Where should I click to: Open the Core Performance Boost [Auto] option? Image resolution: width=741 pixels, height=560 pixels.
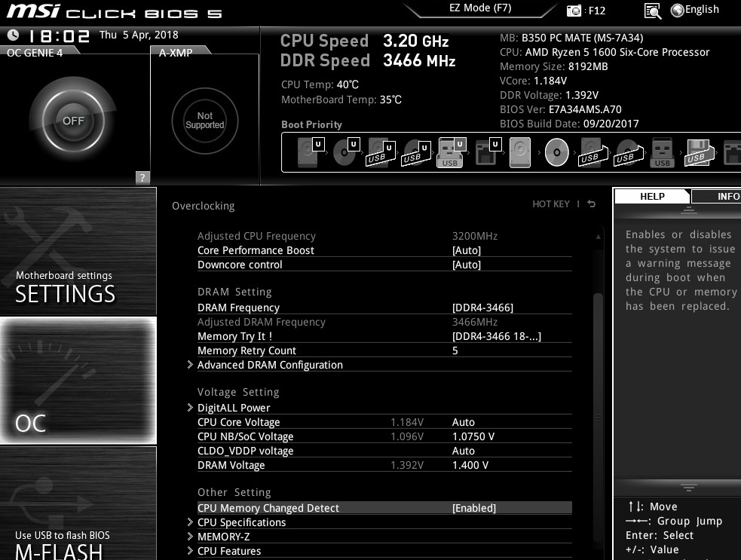[384, 250]
